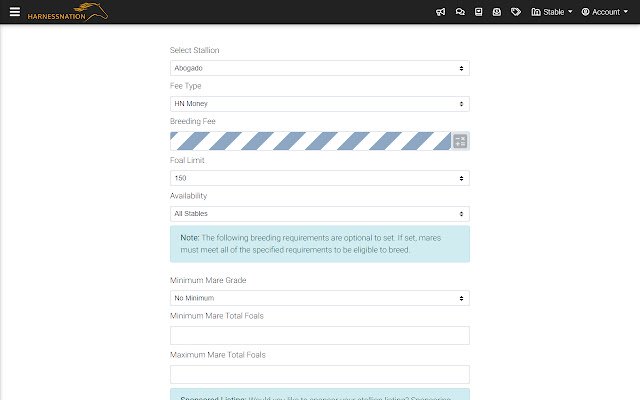Open the price tags icon
The width and height of the screenshot is (640, 400).
pos(516,12)
